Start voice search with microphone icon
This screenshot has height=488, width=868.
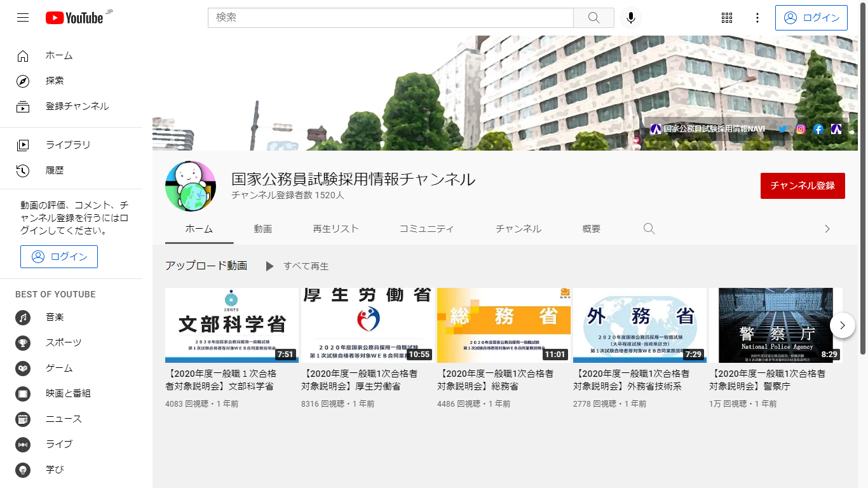tap(630, 18)
